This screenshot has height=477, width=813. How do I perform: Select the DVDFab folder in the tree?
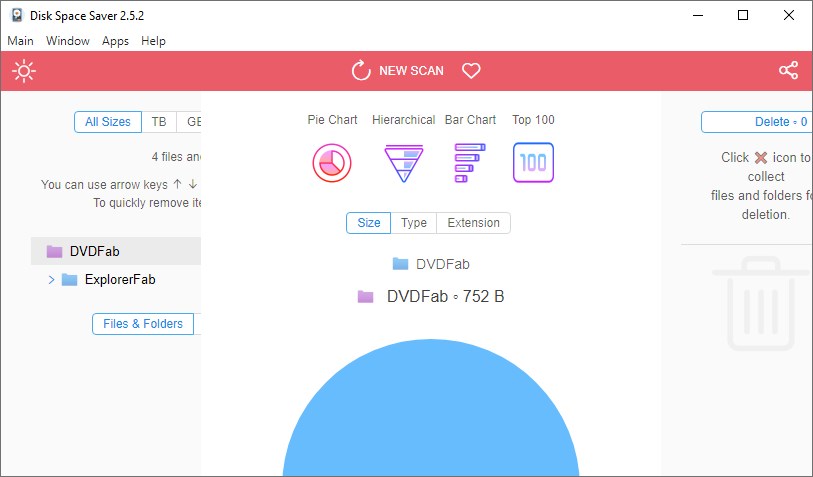94,251
